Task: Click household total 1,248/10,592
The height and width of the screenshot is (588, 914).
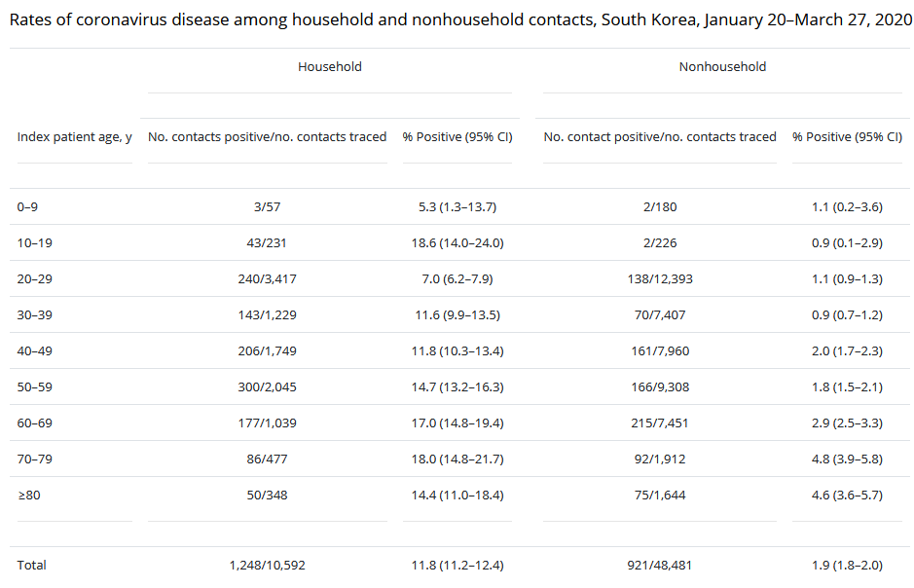Action: click(x=267, y=566)
